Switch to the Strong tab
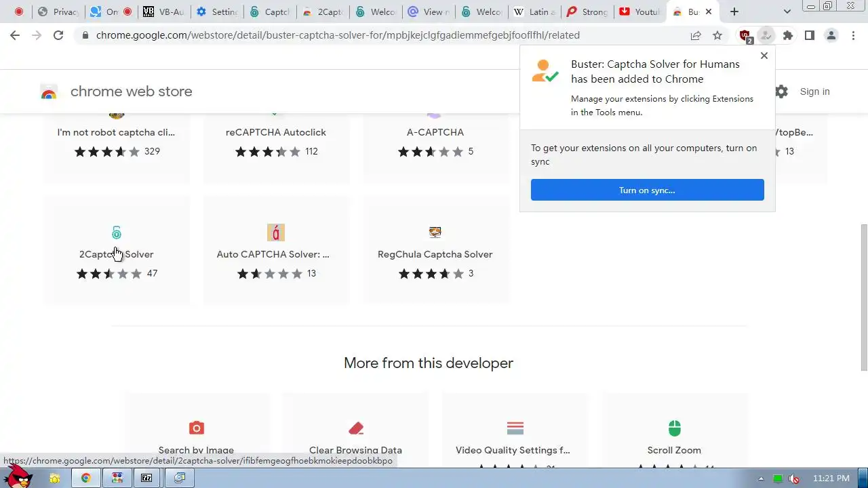This screenshot has height=488, width=868. pos(587,12)
